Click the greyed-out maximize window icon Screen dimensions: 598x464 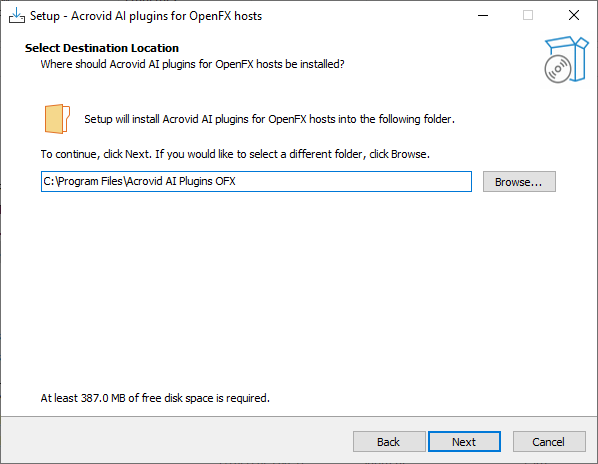pos(528,16)
